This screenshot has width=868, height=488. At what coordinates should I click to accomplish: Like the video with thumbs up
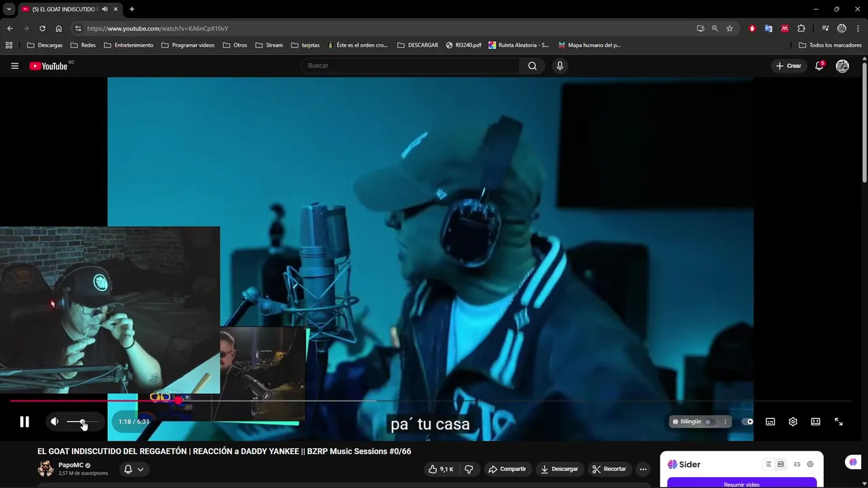[x=441, y=469]
